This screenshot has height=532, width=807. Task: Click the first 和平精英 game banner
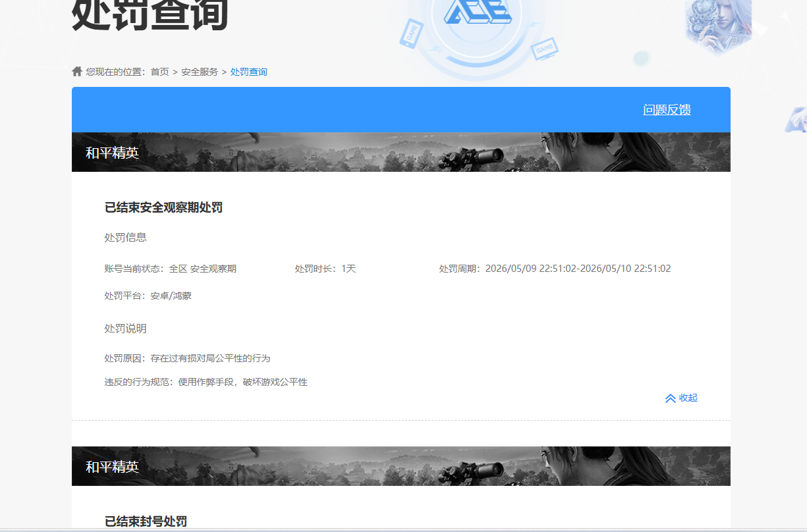401,152
